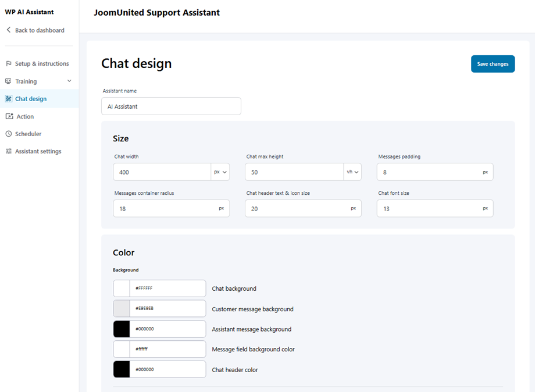Pick the Chat background color swatch
The width and height of the screenshot is (535, 392).
(122, 288)
